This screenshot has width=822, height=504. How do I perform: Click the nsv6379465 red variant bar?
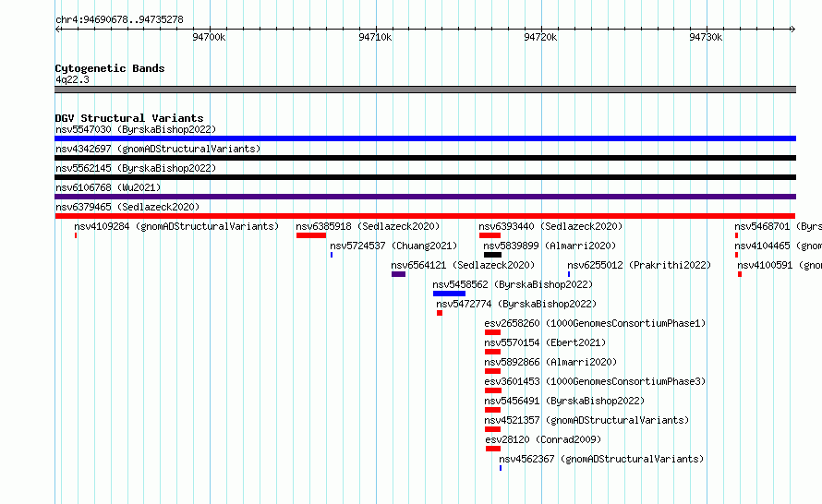[425, 216]
